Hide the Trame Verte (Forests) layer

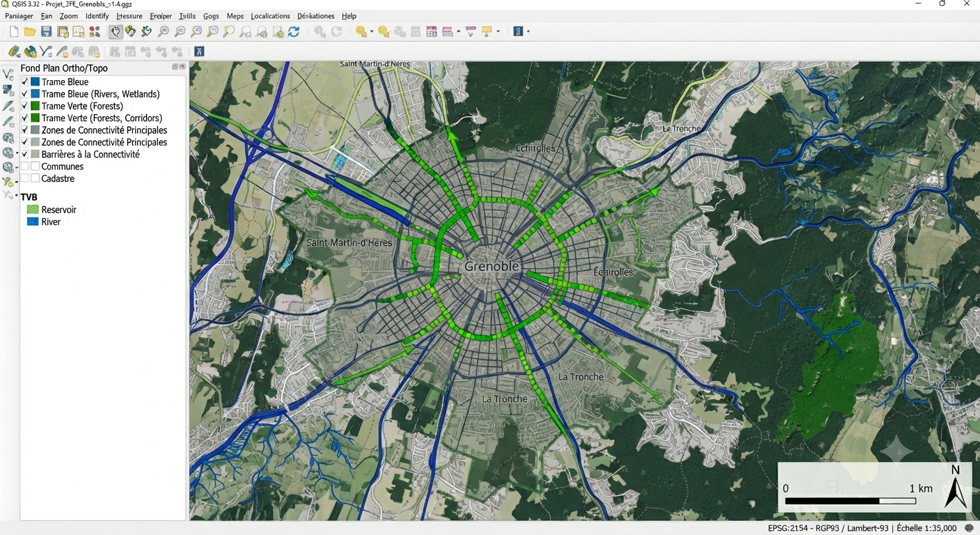point(25,106)
